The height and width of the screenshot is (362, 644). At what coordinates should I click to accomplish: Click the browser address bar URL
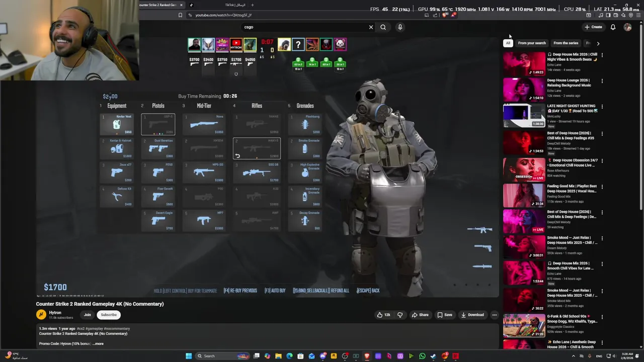[x=223, y=15]
